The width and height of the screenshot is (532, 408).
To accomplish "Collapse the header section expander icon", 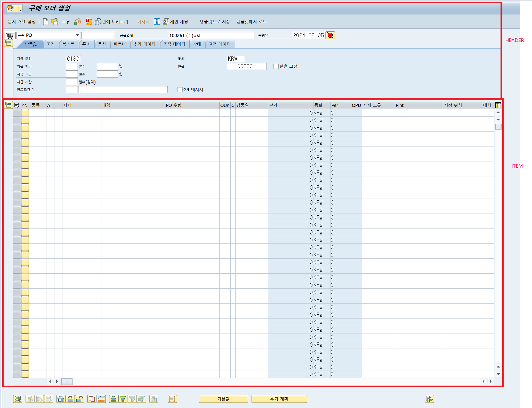I will click(x=8, y=43).
